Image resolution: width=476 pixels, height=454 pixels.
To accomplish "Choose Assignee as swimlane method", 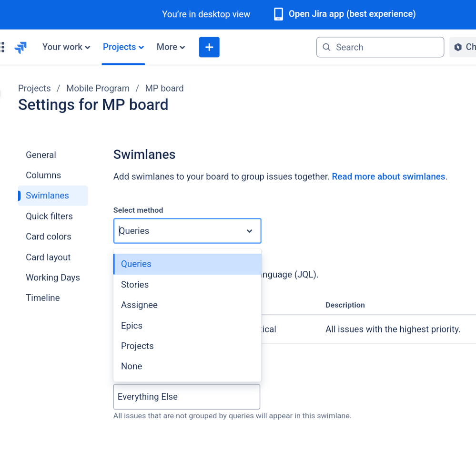I will pos(187,305).
